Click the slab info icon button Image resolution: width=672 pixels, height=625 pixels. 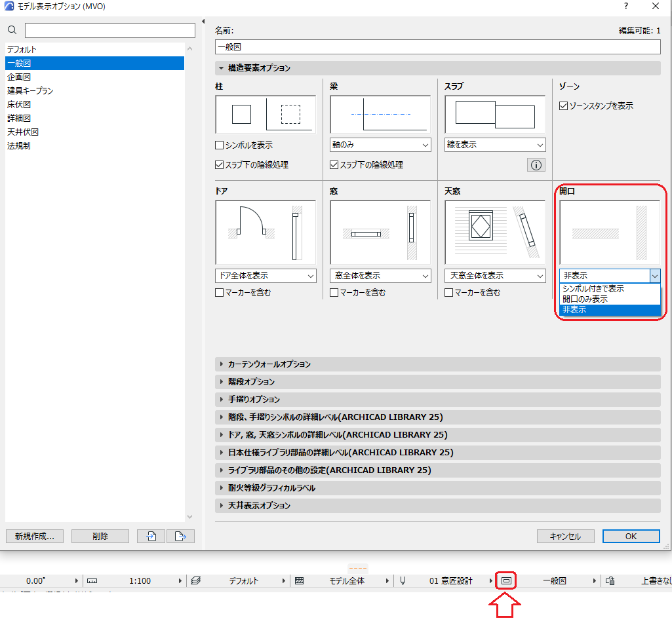click(x=536, y=165)
